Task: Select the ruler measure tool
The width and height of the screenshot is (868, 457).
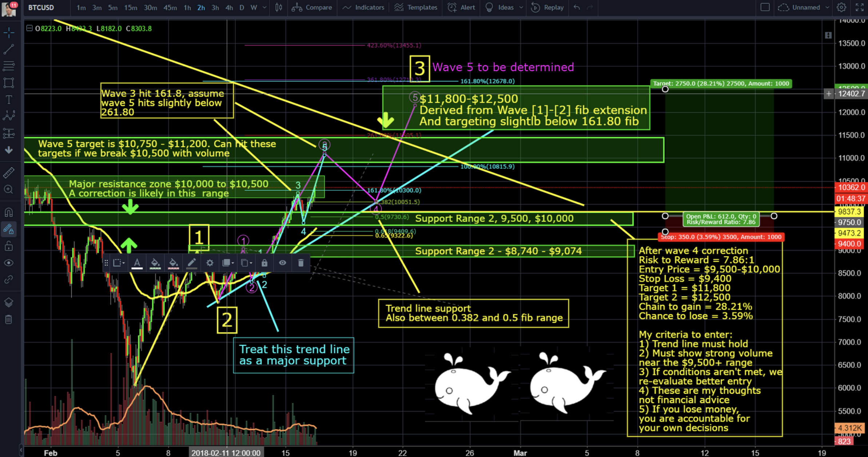Action: click(x=9, y=173)
